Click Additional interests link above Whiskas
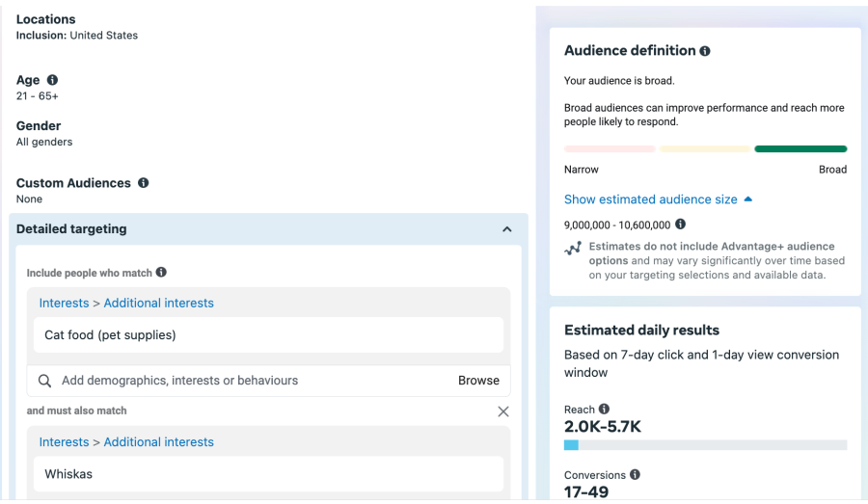Screen dimensions: 868x504 tap(158, 441)
